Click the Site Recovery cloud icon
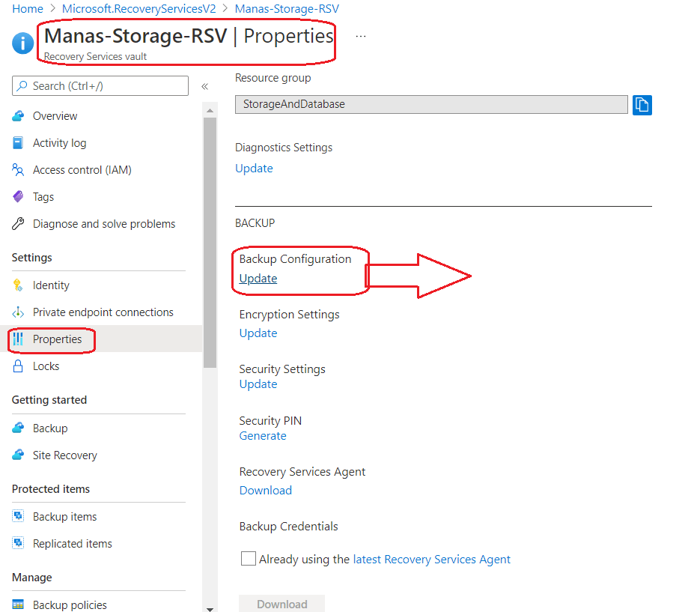The height and width of the screenshot is (612, 700). (x=18, y=455)
